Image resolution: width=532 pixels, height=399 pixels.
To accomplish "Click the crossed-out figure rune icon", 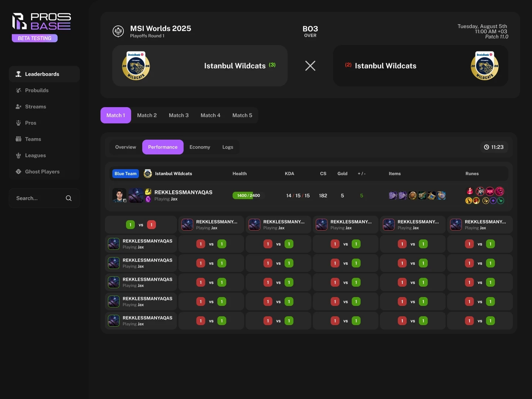I will click(480, 191).
